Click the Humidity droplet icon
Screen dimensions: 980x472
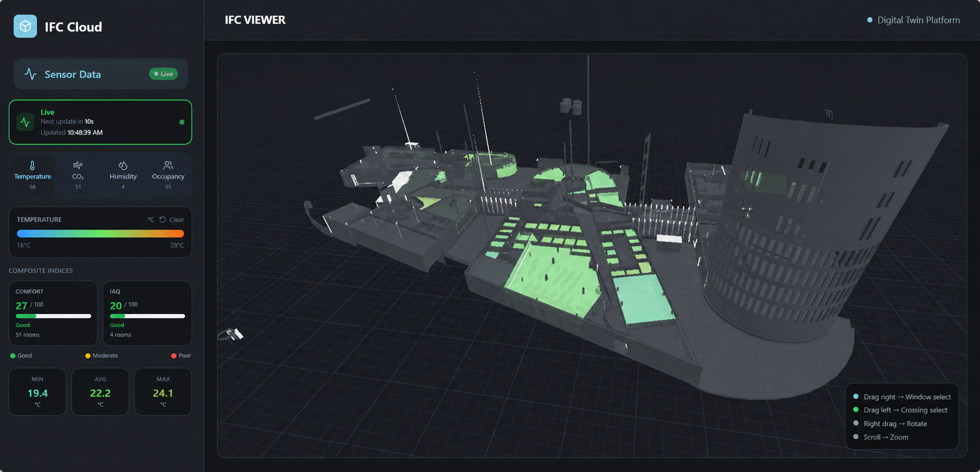point(123,165)
